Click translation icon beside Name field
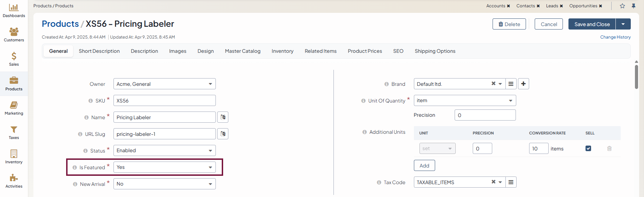Viewport: 644px width, 197px height. click(223, 117)
